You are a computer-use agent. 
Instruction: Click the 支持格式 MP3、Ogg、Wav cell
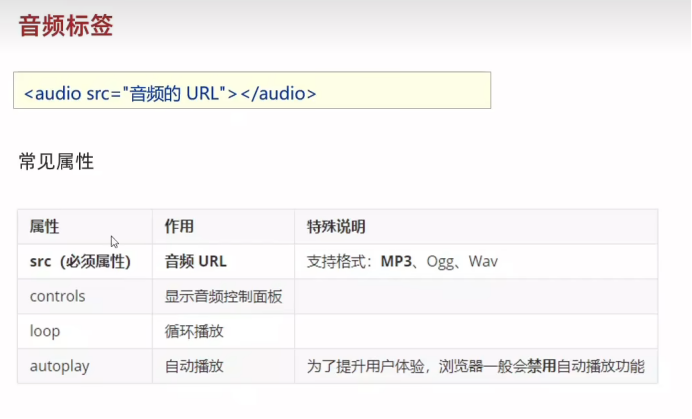[403, 261]
